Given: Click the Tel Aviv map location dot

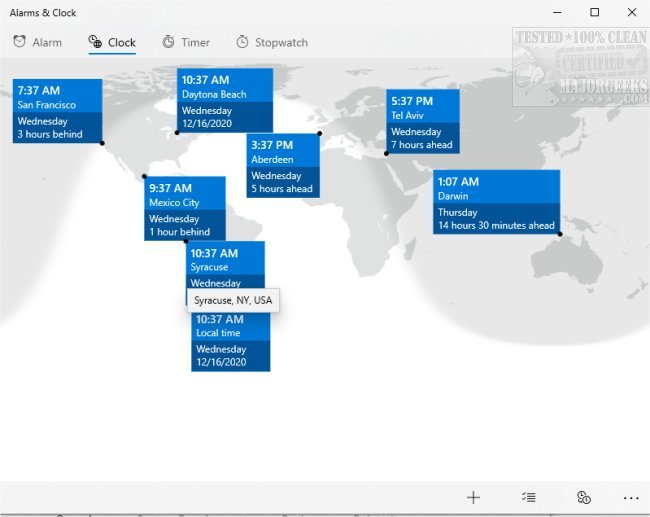Looking at the screenshot, I should coord(386,154).
